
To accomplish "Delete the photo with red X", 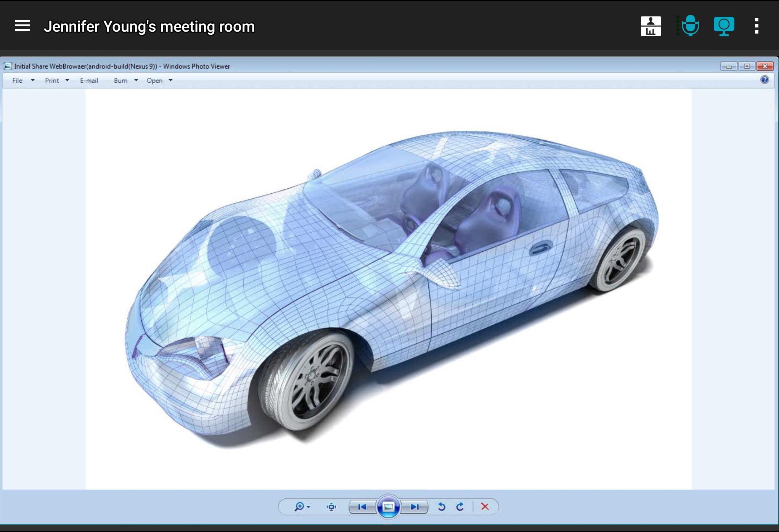I will tap(485, 506).
